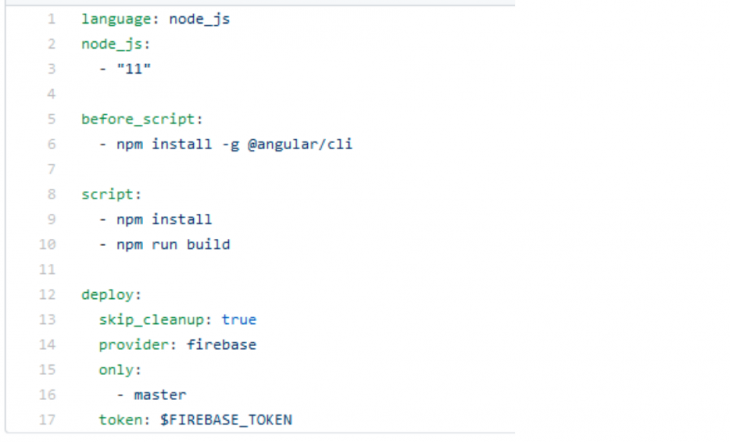This screenshot has width=730, height=442.
Task: Click the '$FIREBASE_TOKEN' variable
Action: tap(226, 420)
